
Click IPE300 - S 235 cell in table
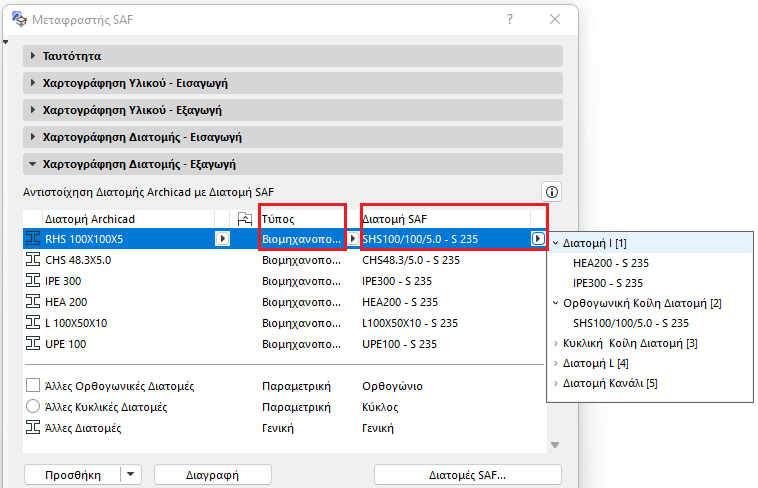pos(397,281)
